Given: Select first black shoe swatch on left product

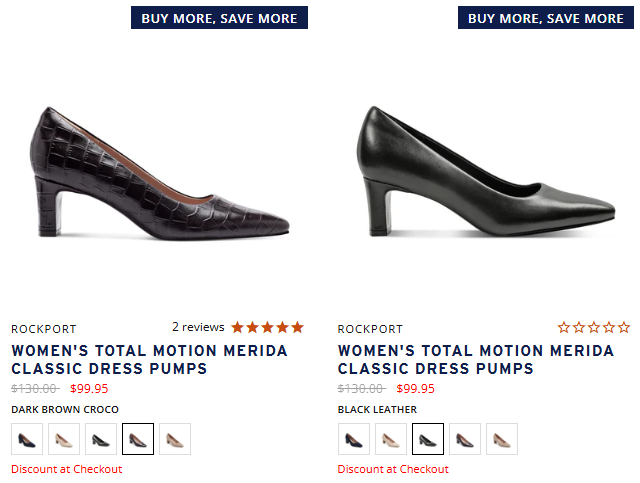Looking at the screenshot, I should pos(27,439).
